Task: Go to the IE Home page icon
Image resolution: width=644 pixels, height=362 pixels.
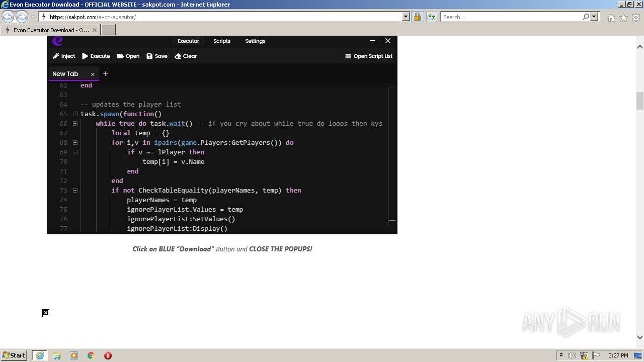Action: 611,18
